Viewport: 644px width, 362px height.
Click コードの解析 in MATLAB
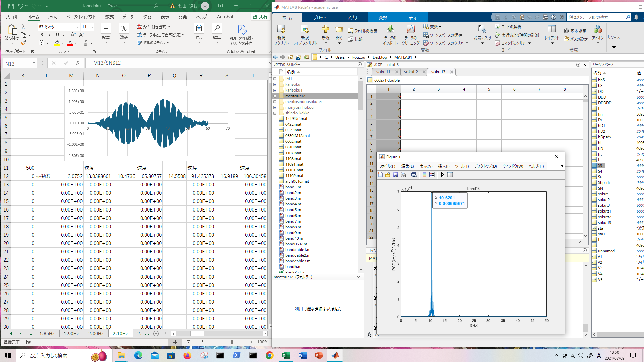[x=508, y=27]
